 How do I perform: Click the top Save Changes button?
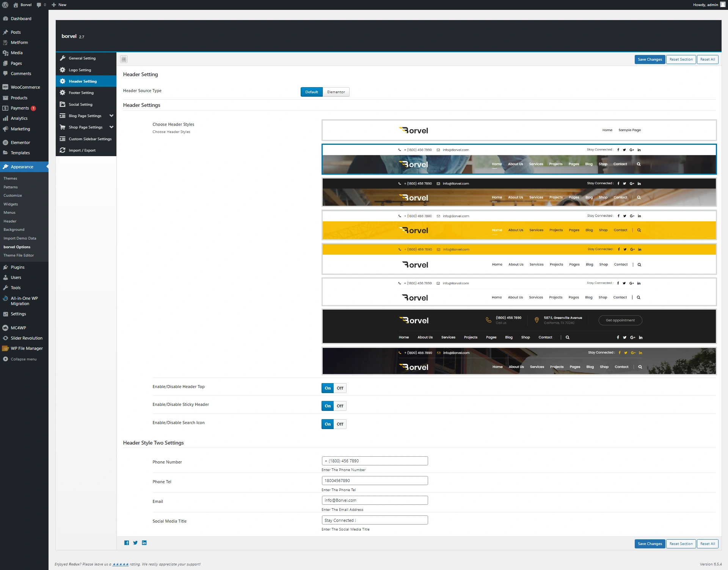pos(650,60)
